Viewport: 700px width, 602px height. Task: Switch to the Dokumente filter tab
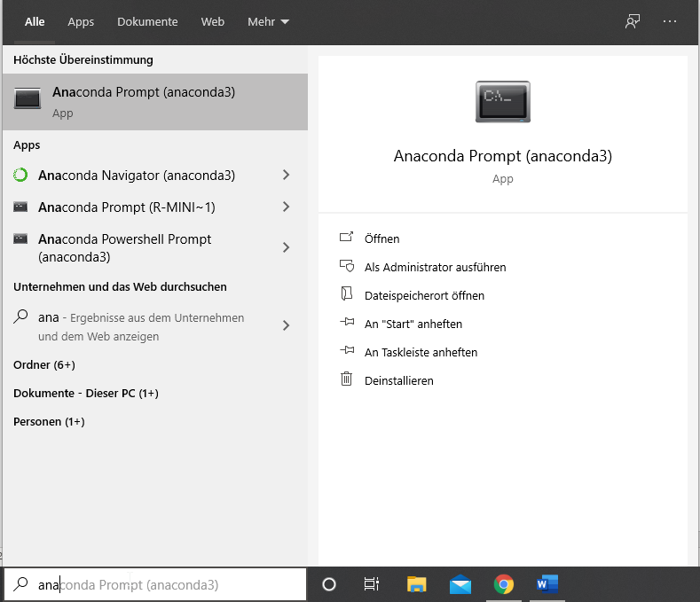click(x=147, y=22)
